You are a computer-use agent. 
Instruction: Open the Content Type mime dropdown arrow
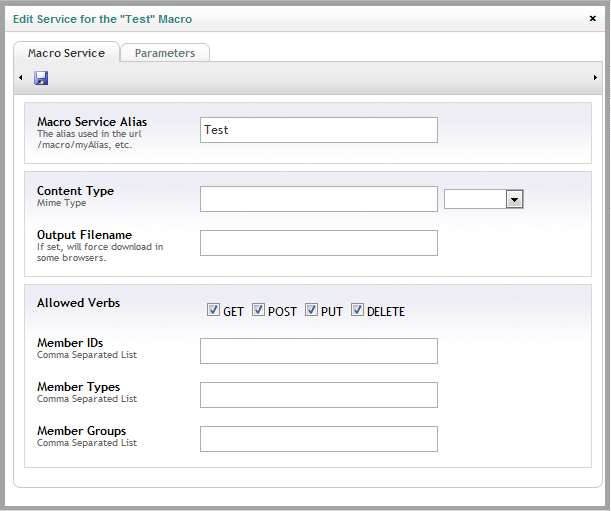pyautogui.click(x=514, y=200)
